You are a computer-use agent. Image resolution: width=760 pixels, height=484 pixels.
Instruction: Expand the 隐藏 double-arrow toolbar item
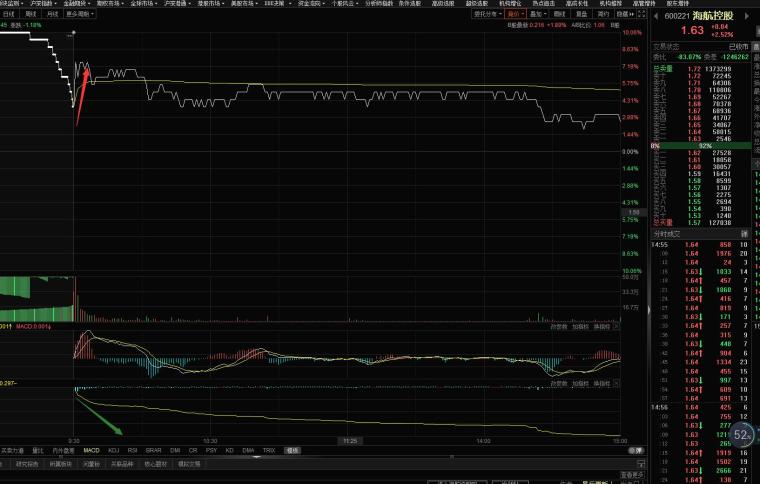click(x=625, y=14)
